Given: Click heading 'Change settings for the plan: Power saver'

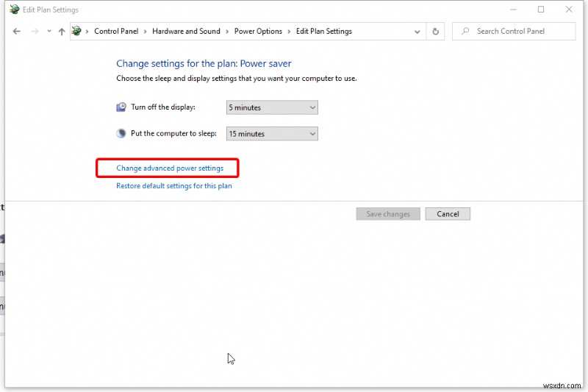Looking at the screenshot, I should 204,63.
